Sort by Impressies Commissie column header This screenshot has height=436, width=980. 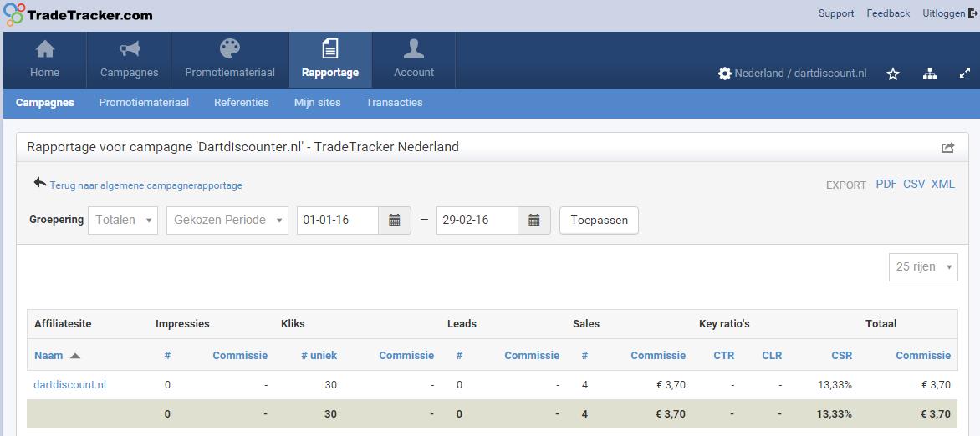click(240, 356)
